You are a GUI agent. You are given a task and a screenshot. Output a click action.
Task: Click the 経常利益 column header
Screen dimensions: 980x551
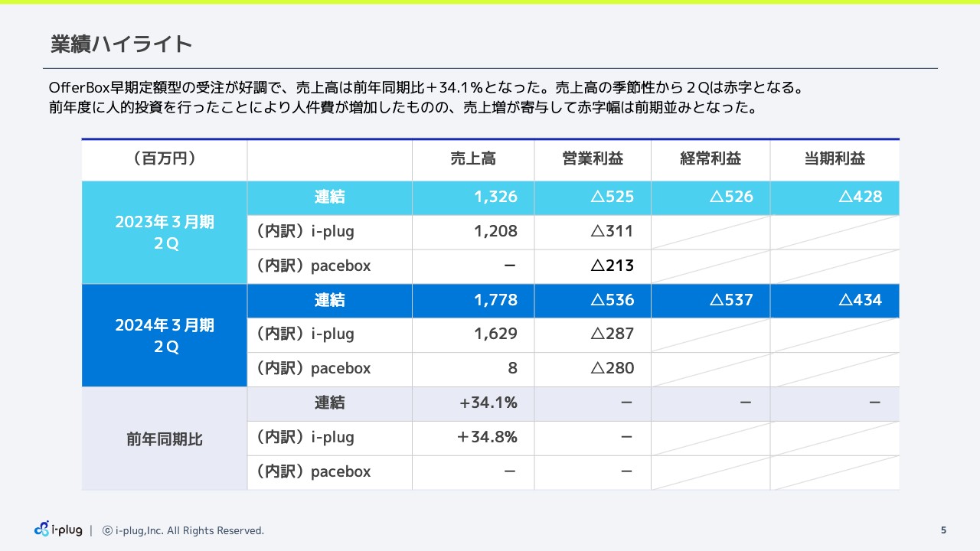(710, 159)
